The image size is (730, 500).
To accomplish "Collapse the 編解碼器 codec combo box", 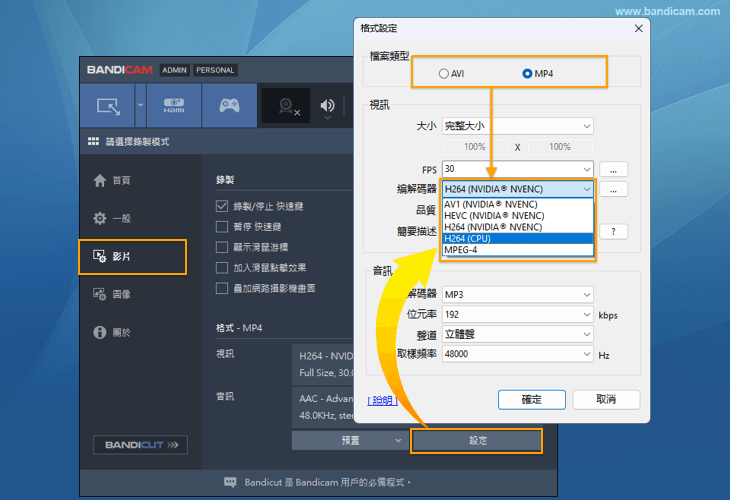I will 518,189.
